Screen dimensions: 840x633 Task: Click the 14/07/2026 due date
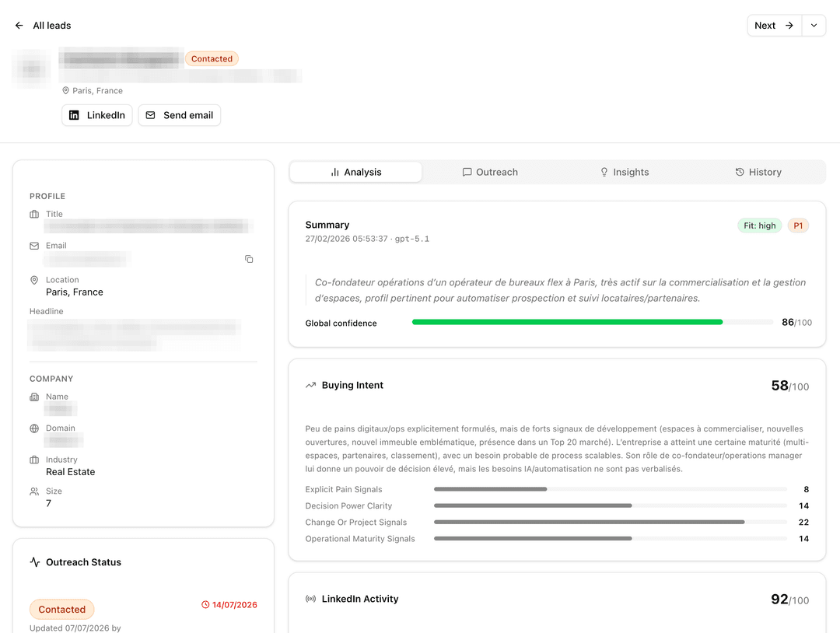tap(235, 605)
